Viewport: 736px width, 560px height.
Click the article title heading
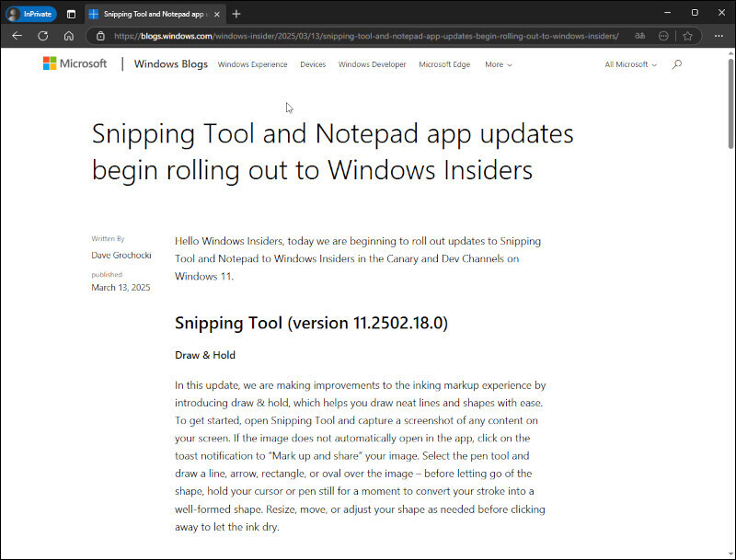click(x=332, y=152)
